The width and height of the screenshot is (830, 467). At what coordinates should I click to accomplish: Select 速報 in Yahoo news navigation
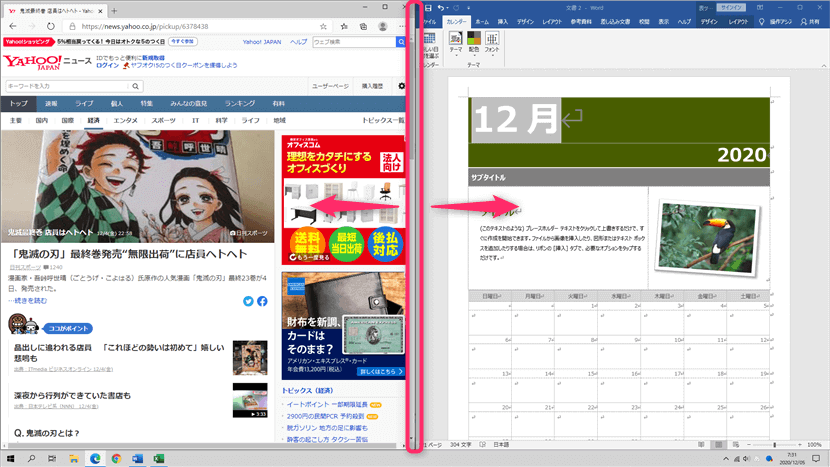pyautogui.click(x=51, y=104)
